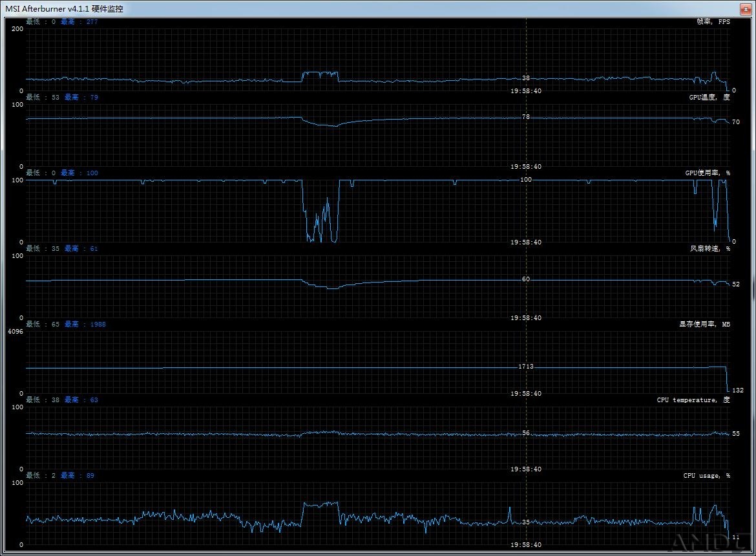Click the '200' axis maximum of FPS graph

point(17,29)
